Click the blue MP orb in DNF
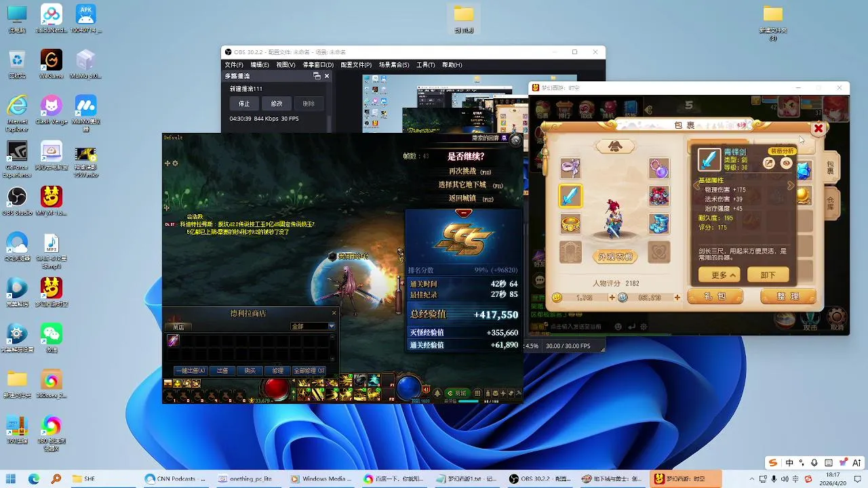The height and width of the screenshot is (488, 868). 408,388
